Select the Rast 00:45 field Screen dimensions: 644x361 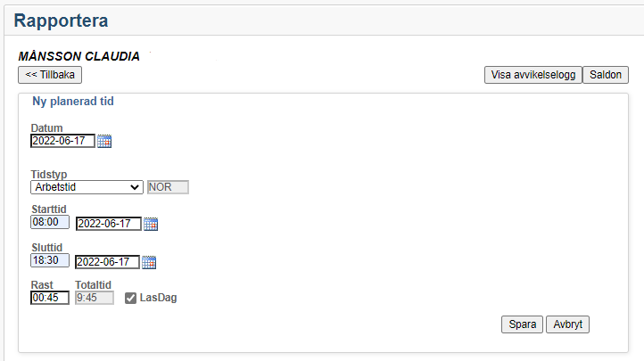click(x=50, y=298)
